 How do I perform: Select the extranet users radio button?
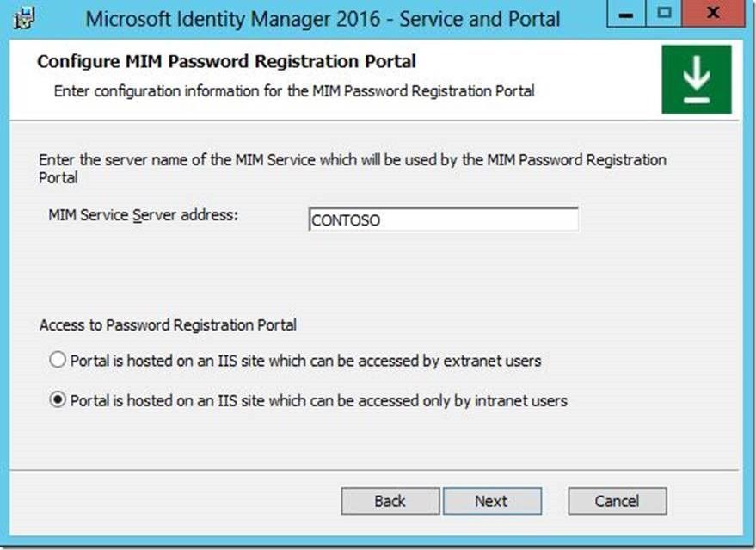[x=58, y=360]
